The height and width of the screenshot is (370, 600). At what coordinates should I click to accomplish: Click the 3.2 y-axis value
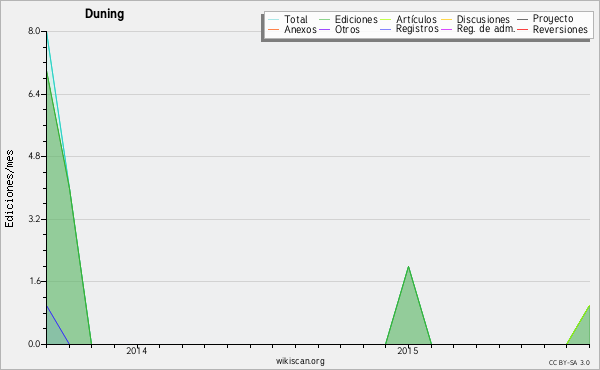point(34,219)
